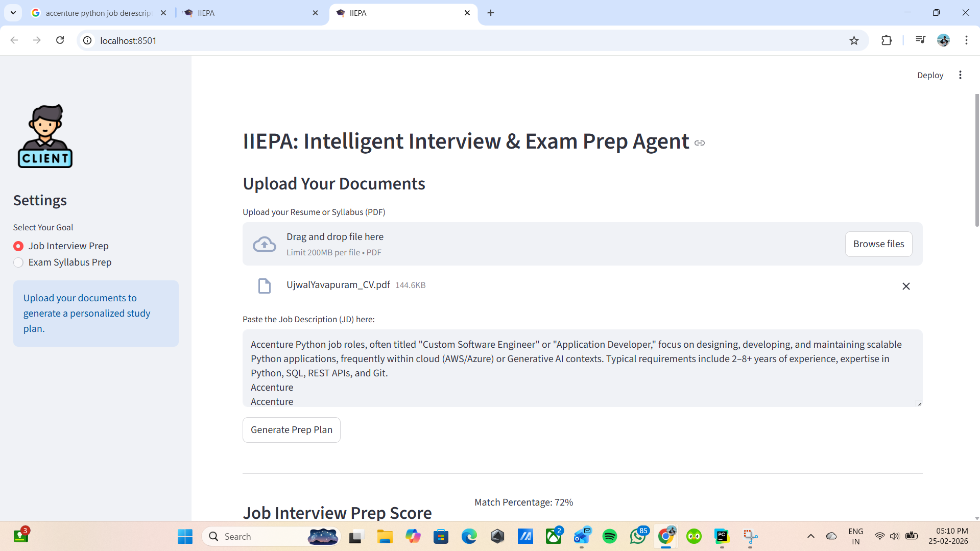Reload the localhost page
The height and width of the screenshot is (551, 980).
click(x=60, y=40)
